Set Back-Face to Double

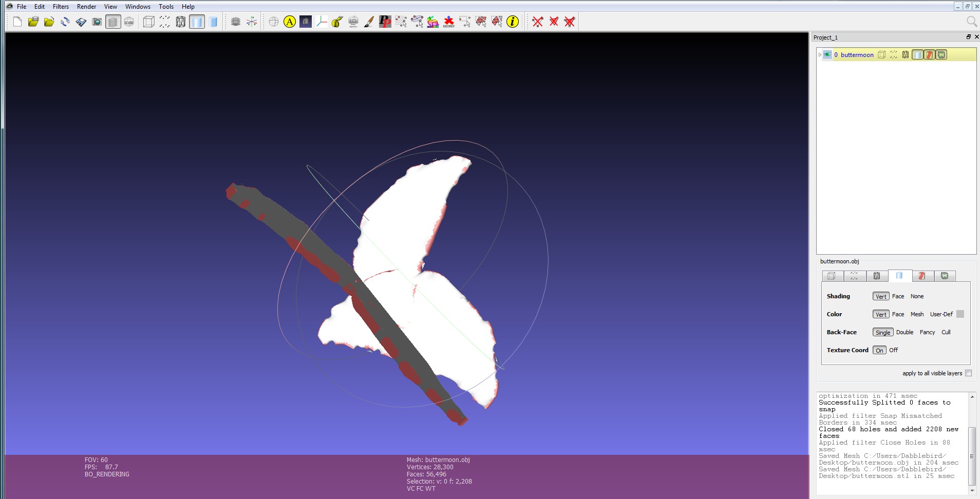pos(904,332)
